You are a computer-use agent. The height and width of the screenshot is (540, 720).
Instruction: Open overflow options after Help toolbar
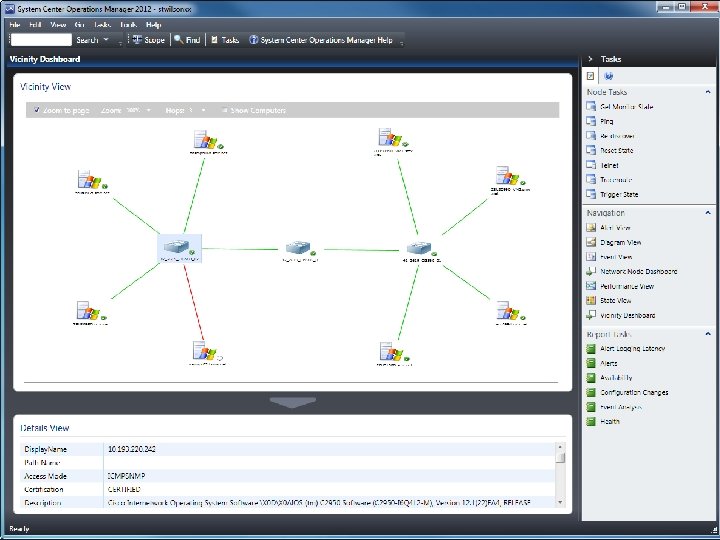click(x=401, y=42)
